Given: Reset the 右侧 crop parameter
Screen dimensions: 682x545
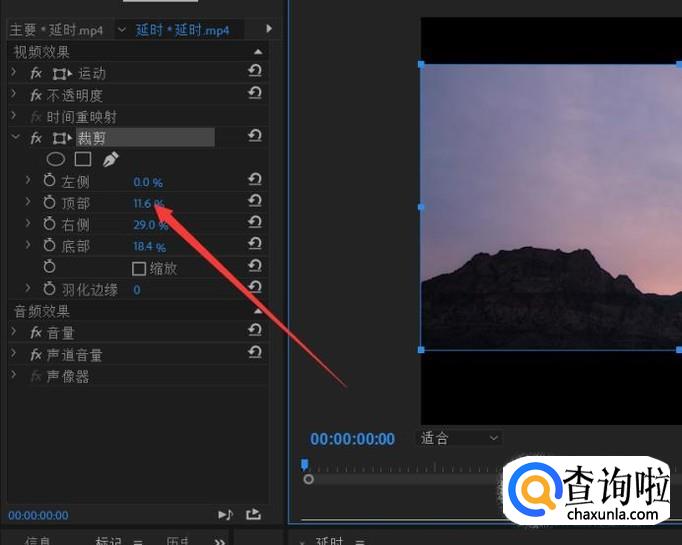Looking at the screenshot, I should 255,222.
